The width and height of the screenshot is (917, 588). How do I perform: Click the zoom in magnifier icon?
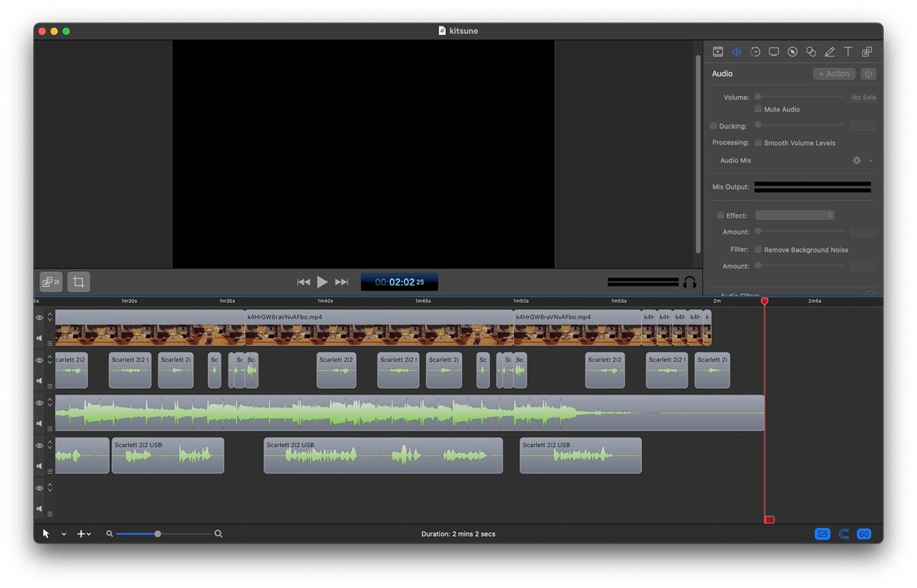219,534
